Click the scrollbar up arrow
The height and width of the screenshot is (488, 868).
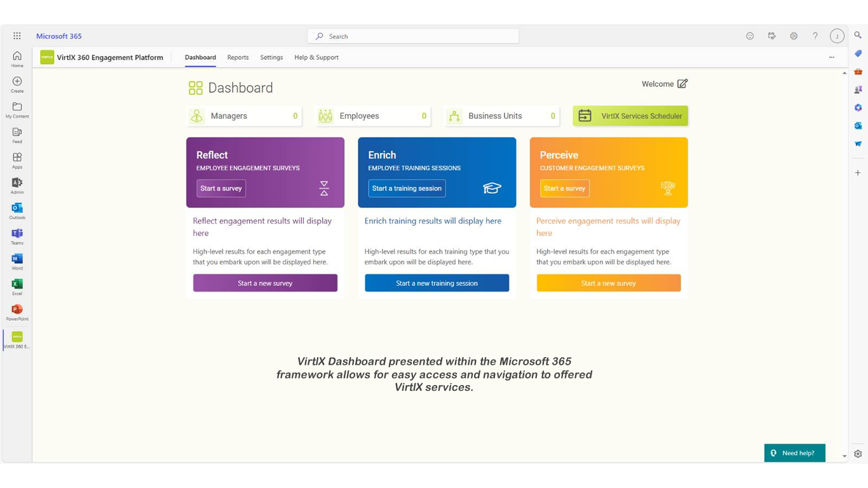tap(844, 73)
